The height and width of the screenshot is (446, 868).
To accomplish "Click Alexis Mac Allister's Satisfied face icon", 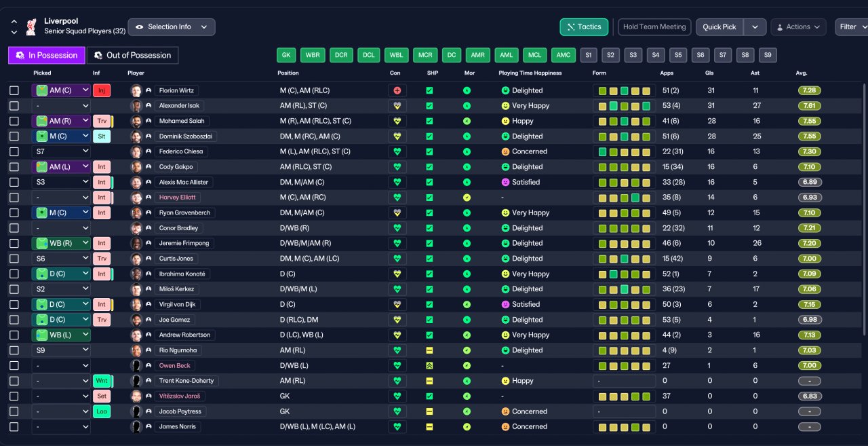I will (x=505, y=182).
